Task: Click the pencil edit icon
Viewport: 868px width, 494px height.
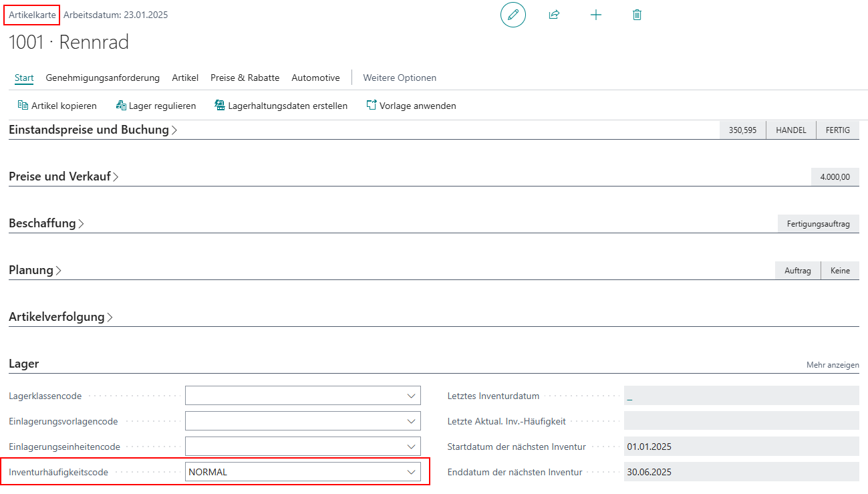Action: (x=513, y=15)
